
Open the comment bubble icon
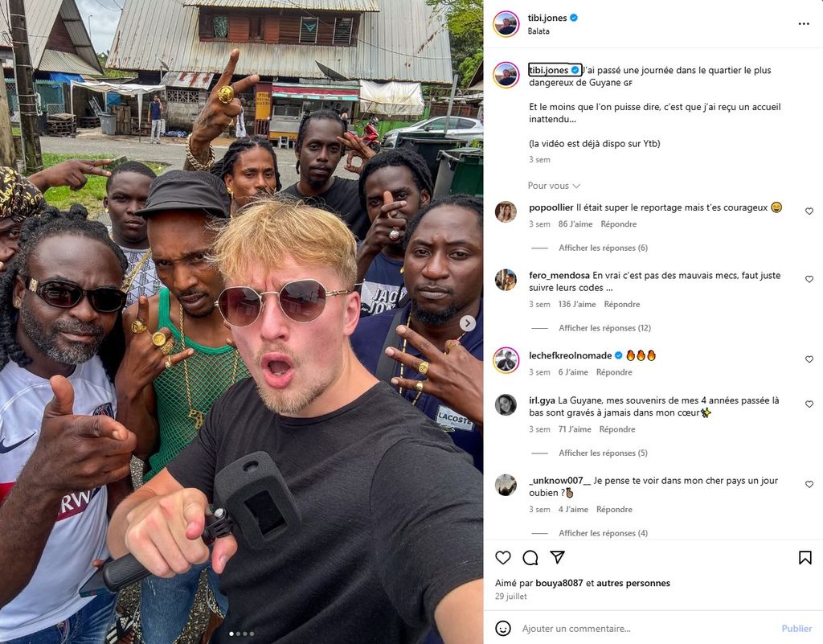pos(530,557)
